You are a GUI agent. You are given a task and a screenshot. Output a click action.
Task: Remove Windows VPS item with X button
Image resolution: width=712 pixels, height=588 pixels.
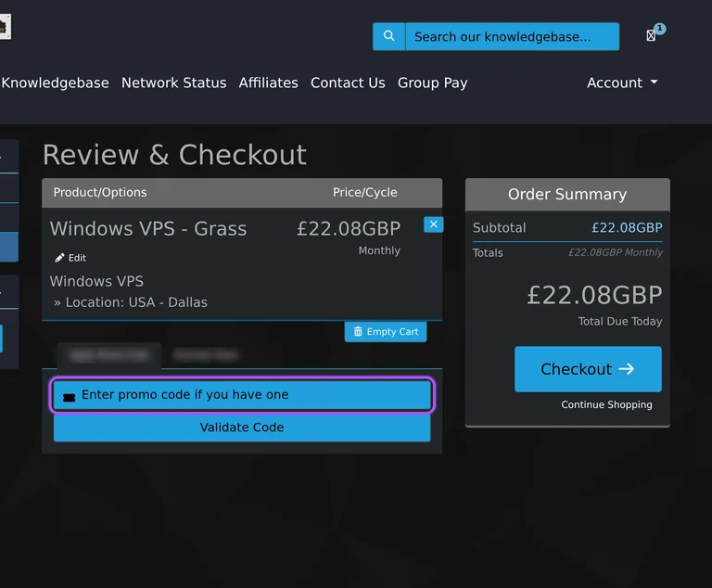coord(434,224)
